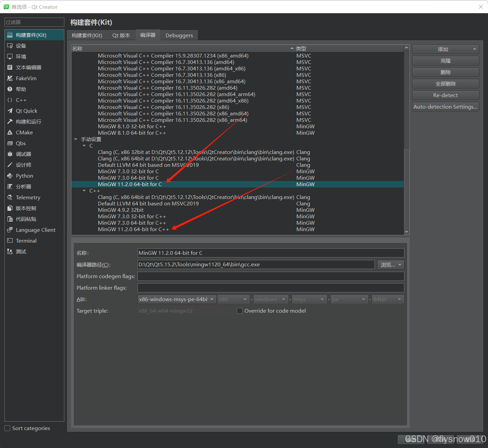Click the Re-detect button
This screenshot has width=488, height=448.
coord(446,95)
